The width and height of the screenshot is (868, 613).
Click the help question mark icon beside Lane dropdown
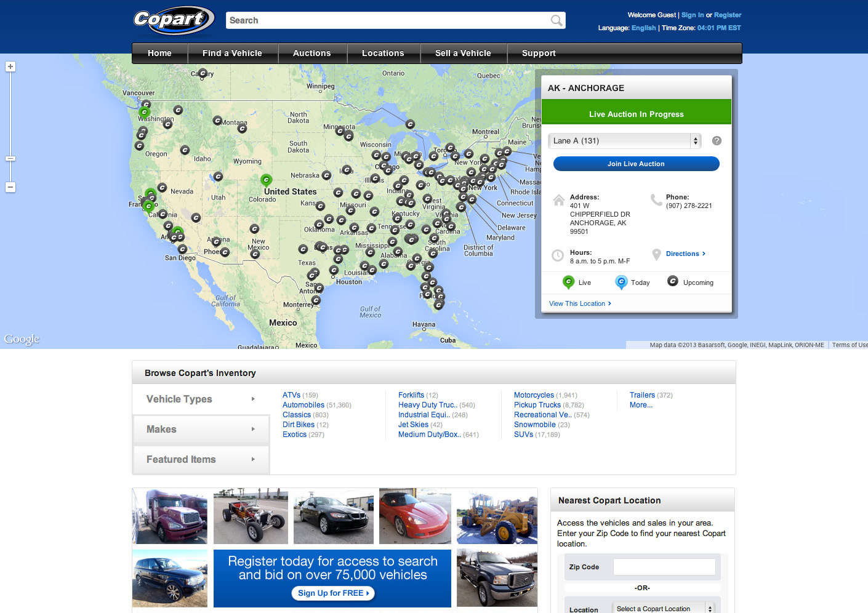(717, 141)
